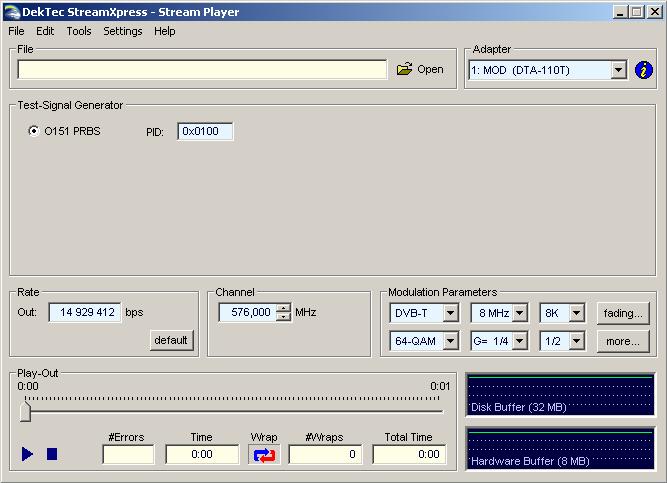Close the StreamXpress window
667x483 pixels.
pyautogui.click(x=654, y=11)
